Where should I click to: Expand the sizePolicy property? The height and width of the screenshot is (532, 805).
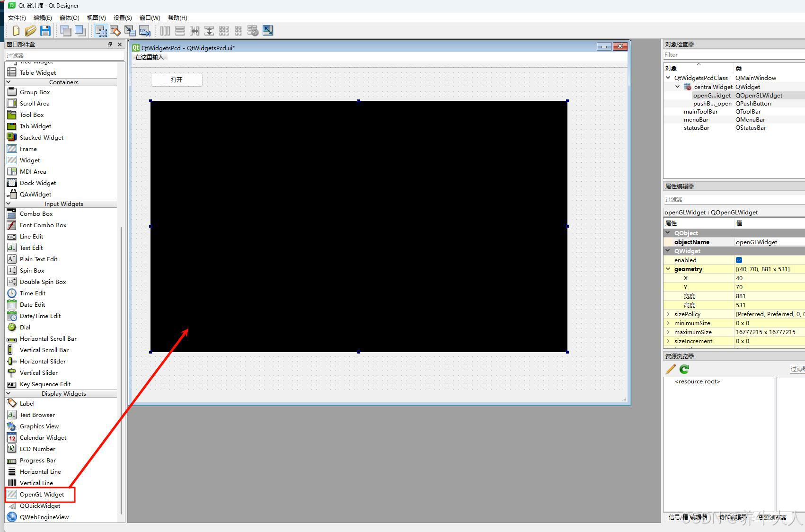[x=668, y=314]
